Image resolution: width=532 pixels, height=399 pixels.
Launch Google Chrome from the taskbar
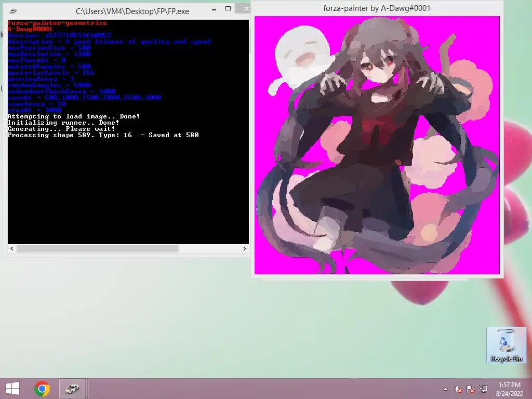pyautogui.click(x=42, y=389)
